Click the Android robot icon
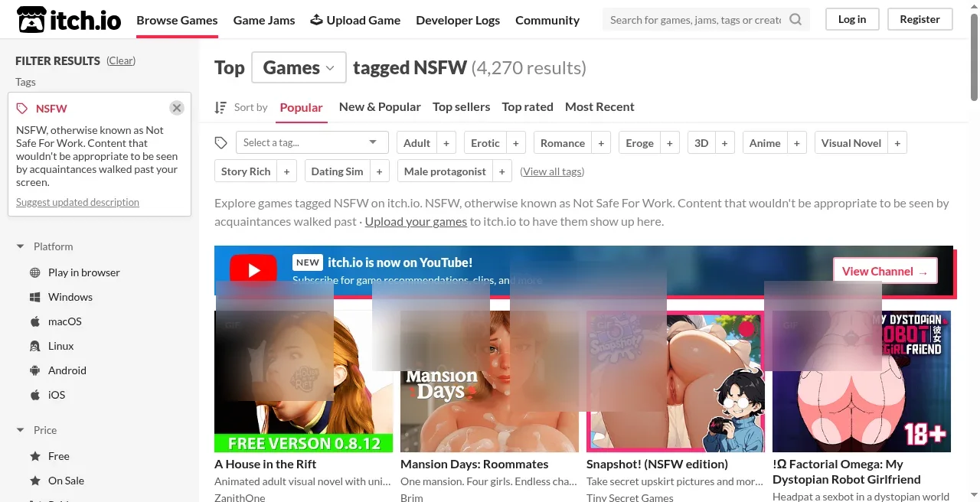Image resolution: width=980 pixels, height=502 pixels. 34,370
